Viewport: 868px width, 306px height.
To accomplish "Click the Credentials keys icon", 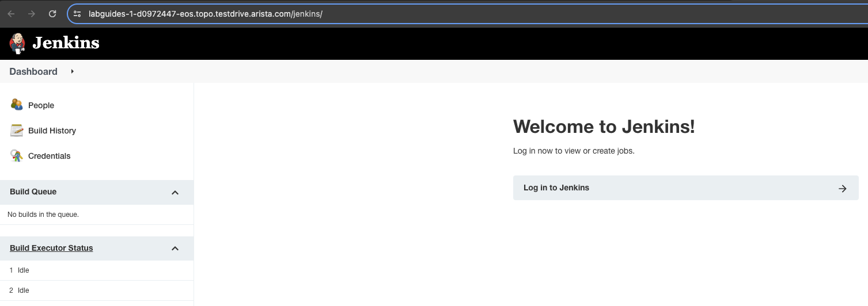I will point(17,156).
